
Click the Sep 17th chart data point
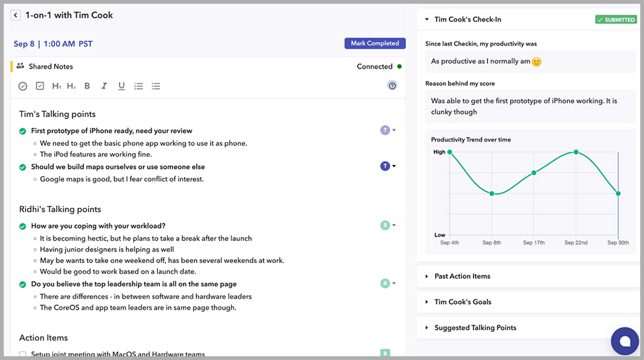(534, 172)
